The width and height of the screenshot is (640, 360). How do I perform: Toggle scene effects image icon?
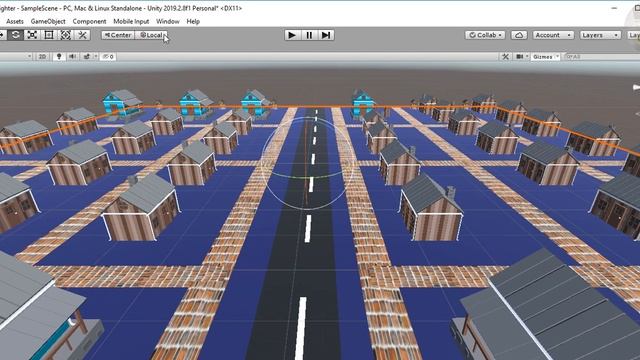87,57
